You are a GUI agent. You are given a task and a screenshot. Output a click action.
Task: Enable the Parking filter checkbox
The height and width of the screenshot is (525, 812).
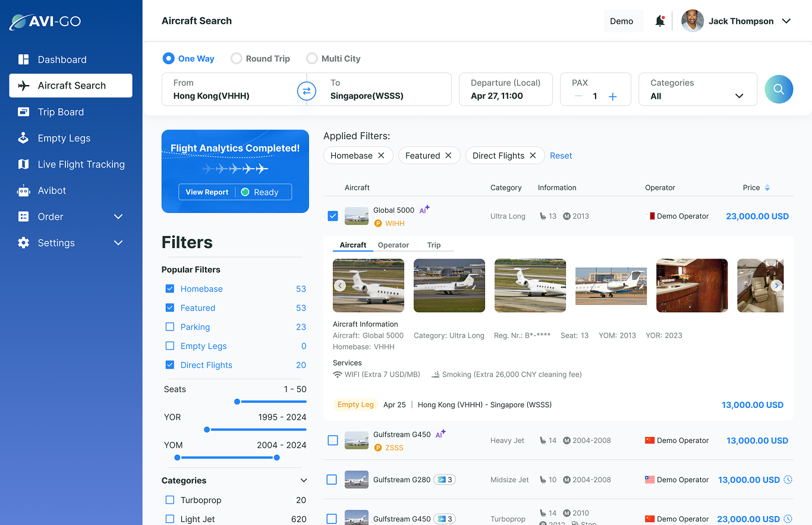tap(170, 327)
